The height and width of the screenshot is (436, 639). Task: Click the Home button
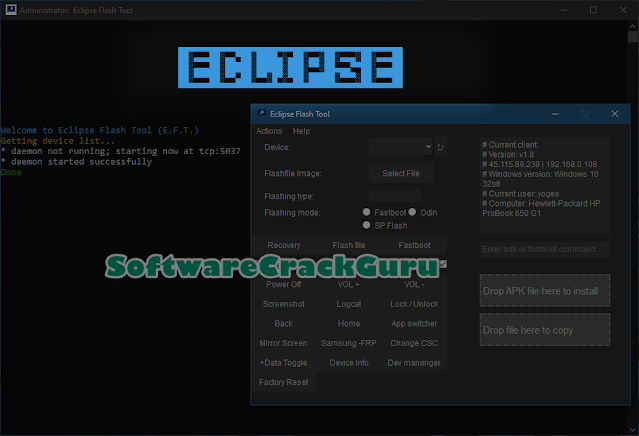tap(349, 324)
